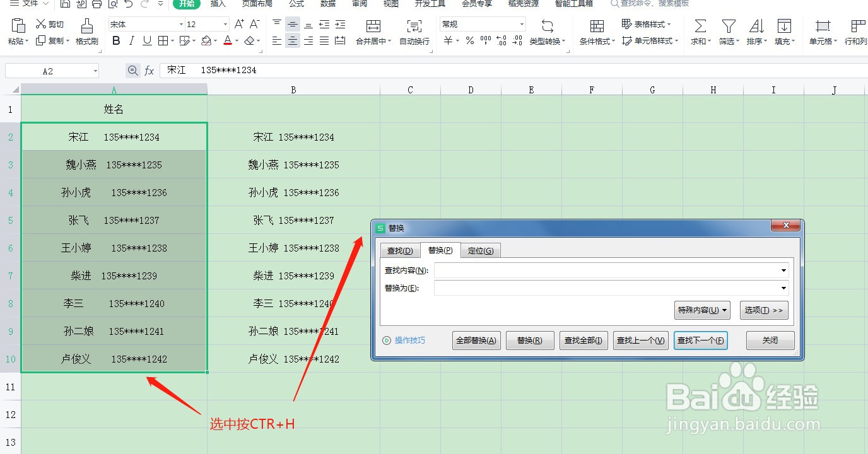Click the fill color bucket icon
This screenshot has height=454, width=868.
tap(206, 40)
